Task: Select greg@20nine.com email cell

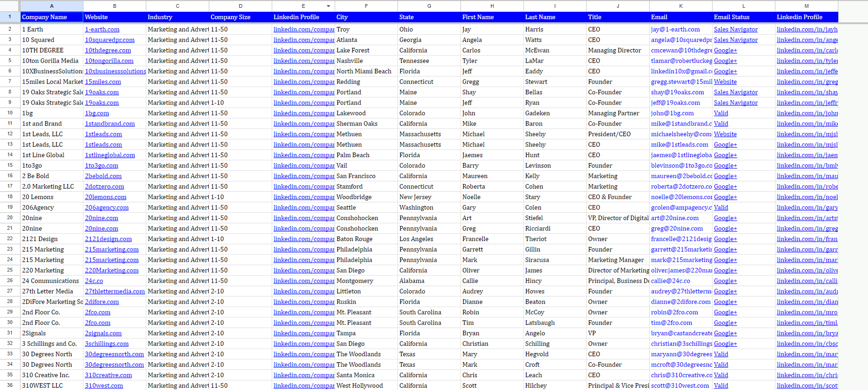Action: pyautogui.click(x=681, y=229)
